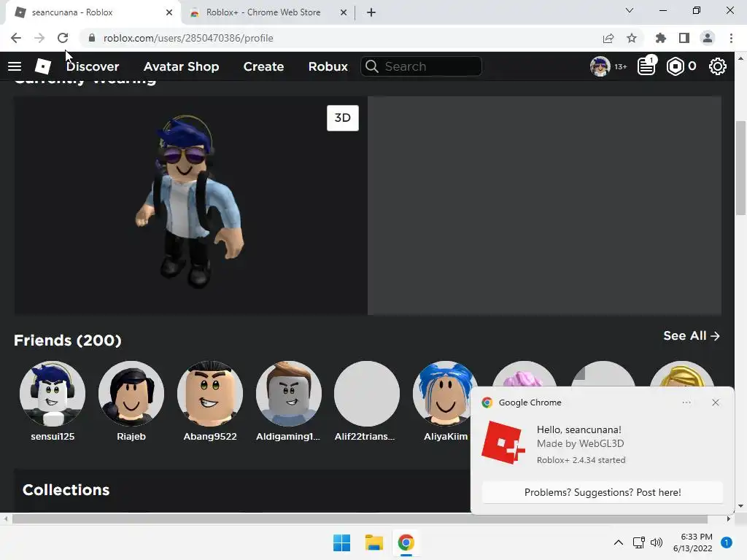
Task: Open the notifications feed icon
Action: pos(646,66)
